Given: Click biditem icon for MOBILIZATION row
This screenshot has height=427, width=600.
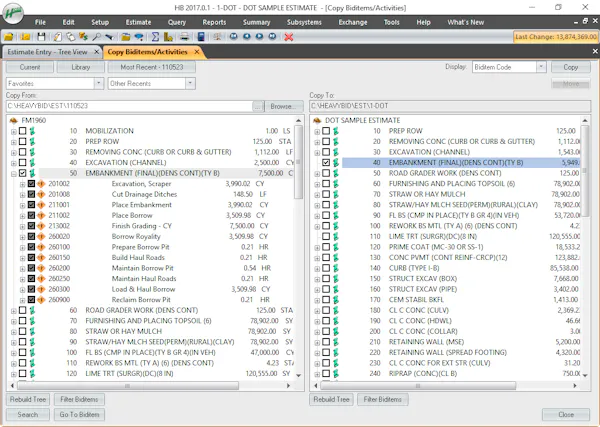Looking at the screenshot, I should 33,131.
